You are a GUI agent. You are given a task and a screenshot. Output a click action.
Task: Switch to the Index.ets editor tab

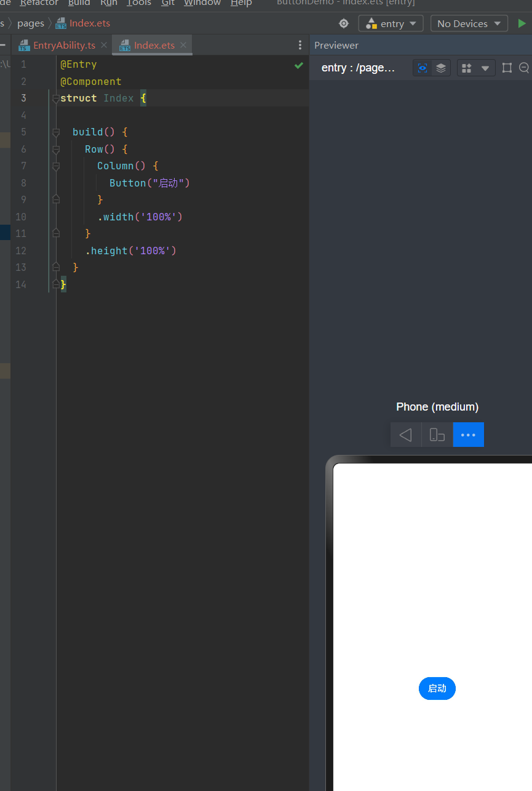click(x=154, y=45)
